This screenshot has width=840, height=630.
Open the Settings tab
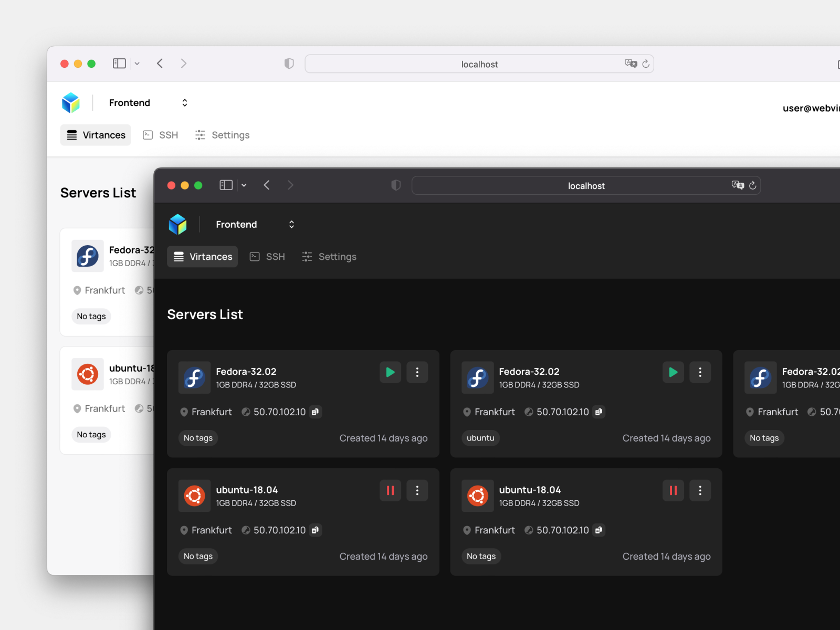[x=329, y=257]
